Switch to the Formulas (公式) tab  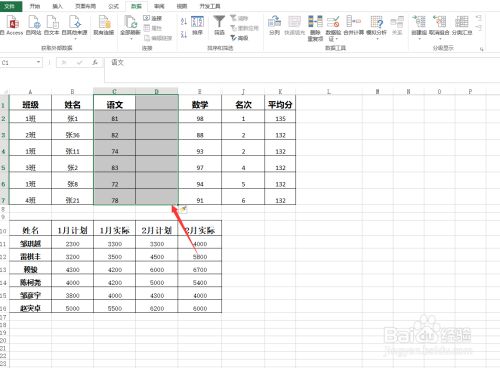[114, 6]
